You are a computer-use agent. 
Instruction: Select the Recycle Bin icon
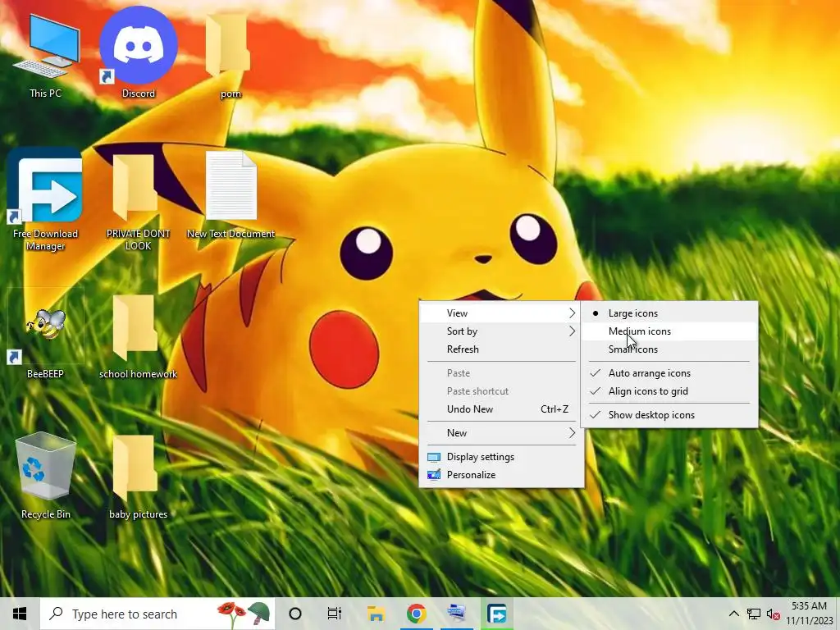(x=46, y=477)
